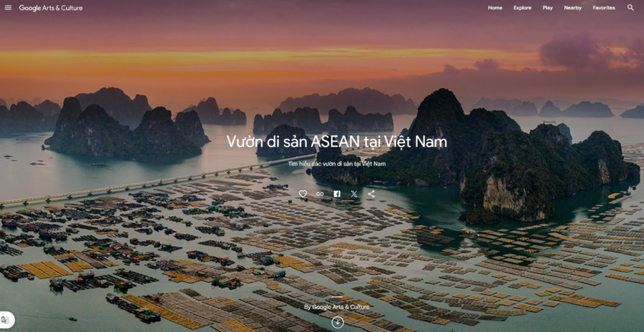Click the title Vườn di sản ASEAN tại Việt Nam
This screenshot has width=644, height=332.
point(337,142)
